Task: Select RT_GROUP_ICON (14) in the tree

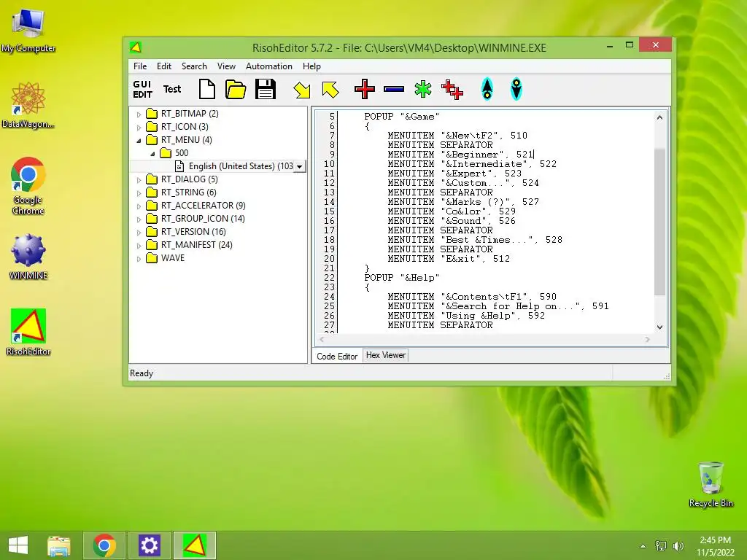Action: 203,219
